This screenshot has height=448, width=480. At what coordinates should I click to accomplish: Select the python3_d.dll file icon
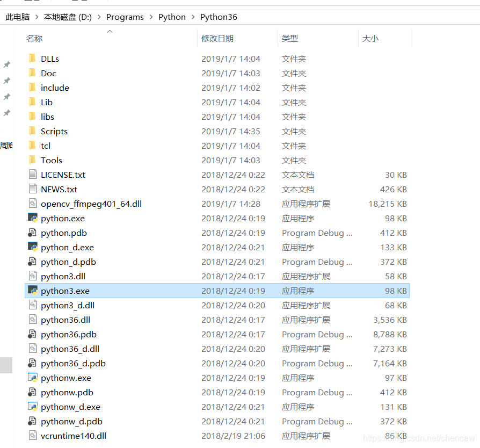tap(32, 305)
